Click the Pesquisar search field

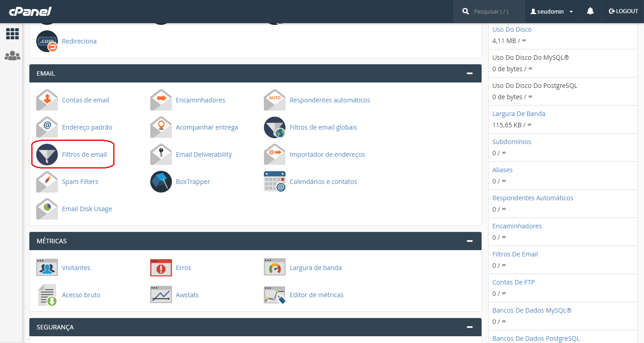pos(489,11)
